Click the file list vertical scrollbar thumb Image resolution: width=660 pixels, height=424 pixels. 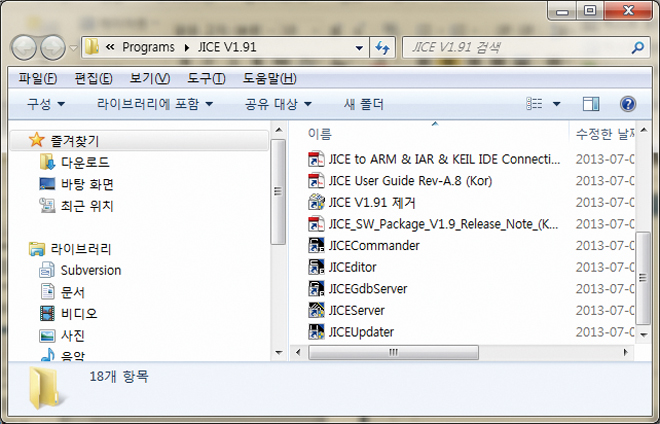pos(643,278)
